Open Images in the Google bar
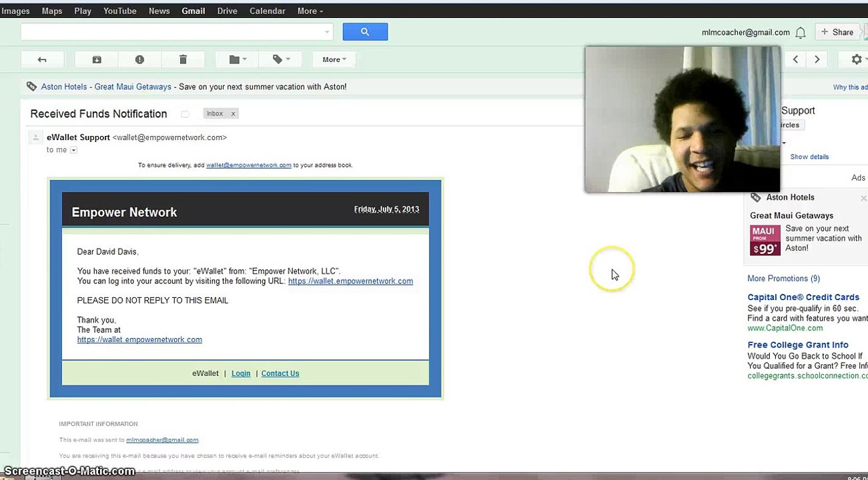The width and height of the screenshot is (868, 480). click(x=15, y=11)
